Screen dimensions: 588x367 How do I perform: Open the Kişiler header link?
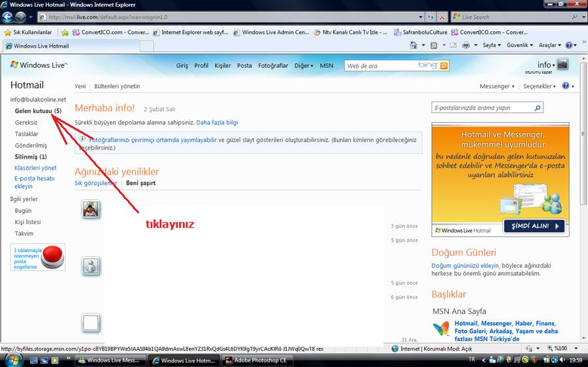pos(222,65)
